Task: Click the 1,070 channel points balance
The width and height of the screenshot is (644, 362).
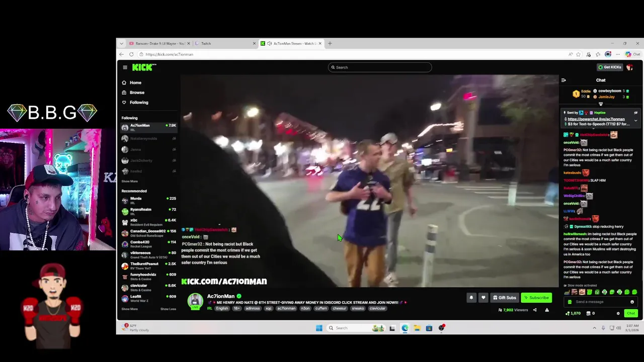Action: tap(573, 313)
